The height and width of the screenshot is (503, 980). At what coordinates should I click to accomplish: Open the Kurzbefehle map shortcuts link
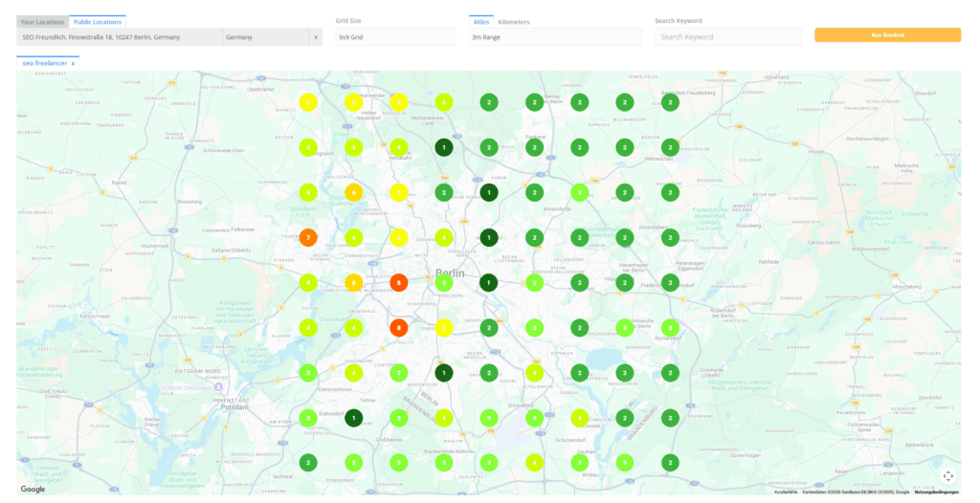(x=786, y=492)
